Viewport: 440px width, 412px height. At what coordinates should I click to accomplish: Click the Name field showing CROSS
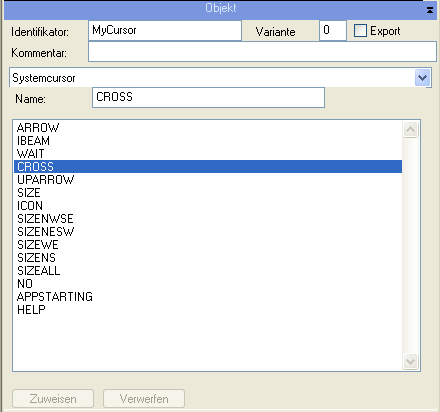(208, 97)
